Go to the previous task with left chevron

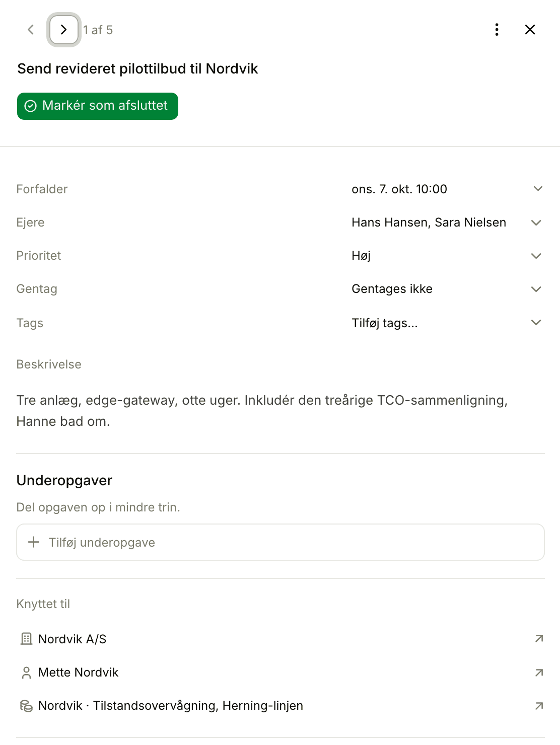pyautogui.click(x=31, y=30)
